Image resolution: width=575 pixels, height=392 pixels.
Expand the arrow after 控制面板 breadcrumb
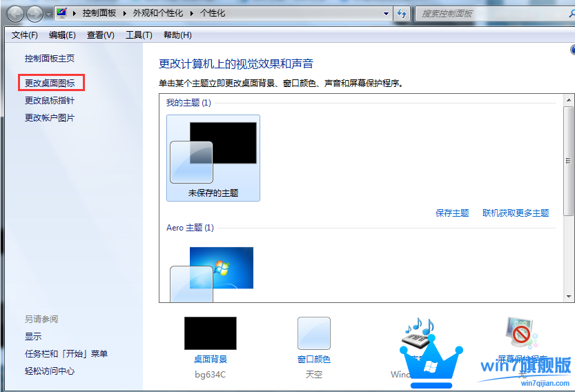click(x=125, y=14)
